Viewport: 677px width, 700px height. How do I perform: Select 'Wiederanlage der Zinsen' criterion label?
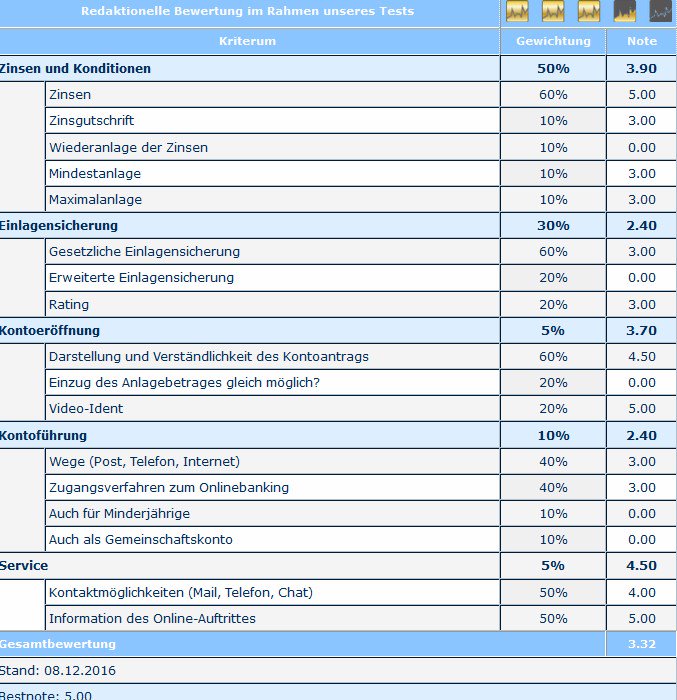point(128,147)
